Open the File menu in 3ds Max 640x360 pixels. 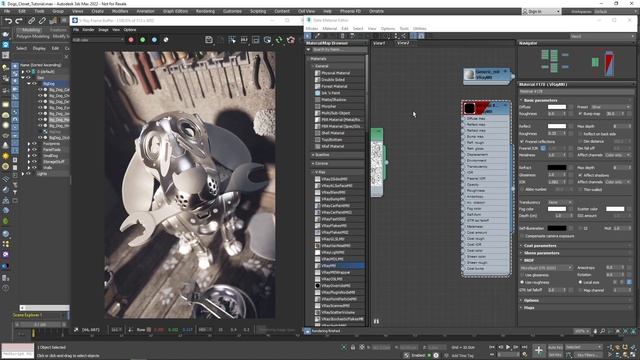point(7,11)
